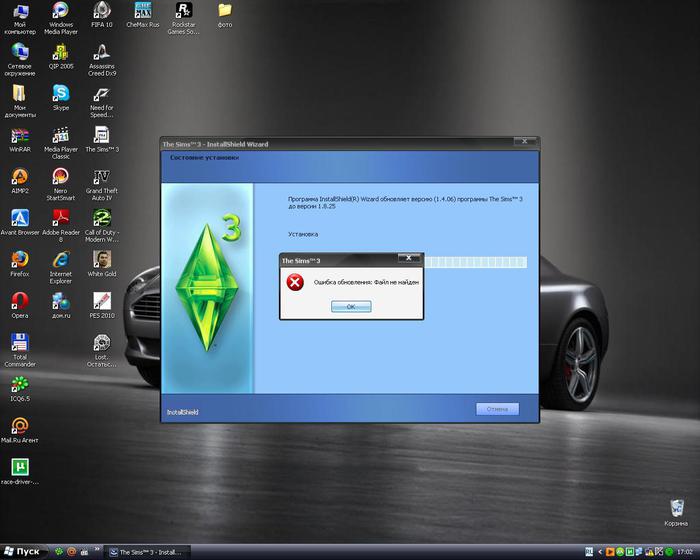700x560 pixels.
Task: Select the дом.ru desktop icon
Action: 61,306
